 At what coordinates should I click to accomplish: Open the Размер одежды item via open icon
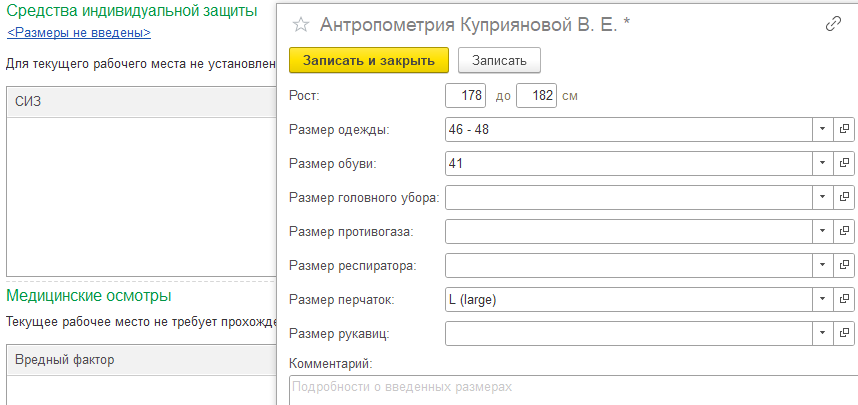[x=844, y=130]
